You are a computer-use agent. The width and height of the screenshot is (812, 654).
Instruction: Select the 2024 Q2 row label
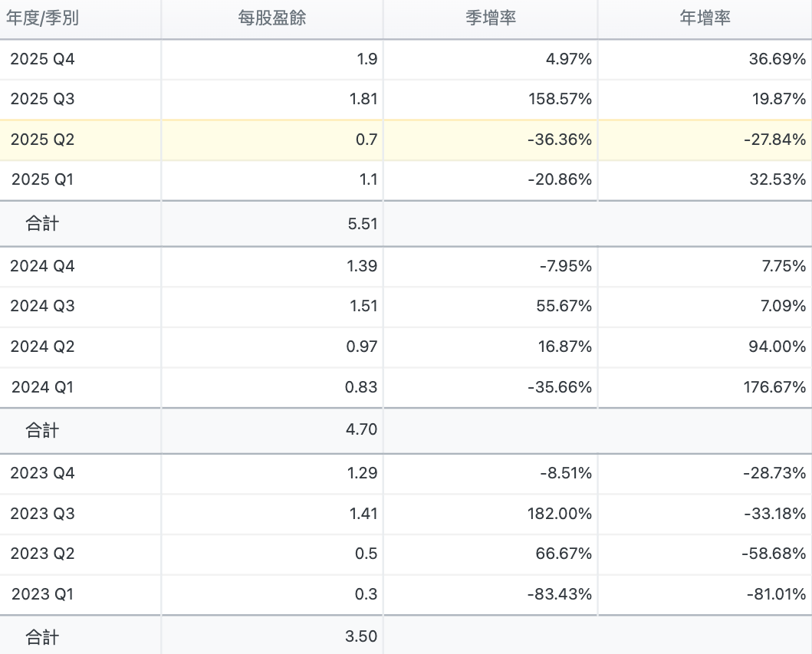(x=42, y=347)
